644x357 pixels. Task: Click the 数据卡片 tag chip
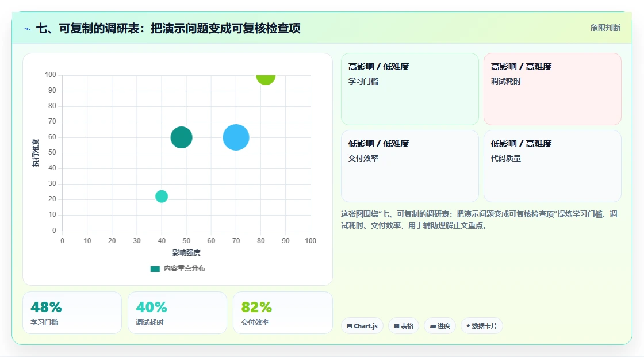point(482,326)
